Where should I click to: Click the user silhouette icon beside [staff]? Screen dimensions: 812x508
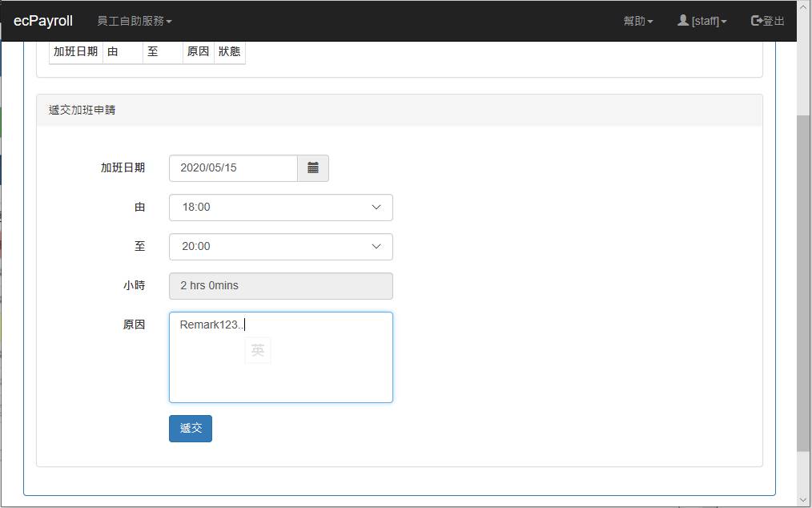click(x=683, y=20)
